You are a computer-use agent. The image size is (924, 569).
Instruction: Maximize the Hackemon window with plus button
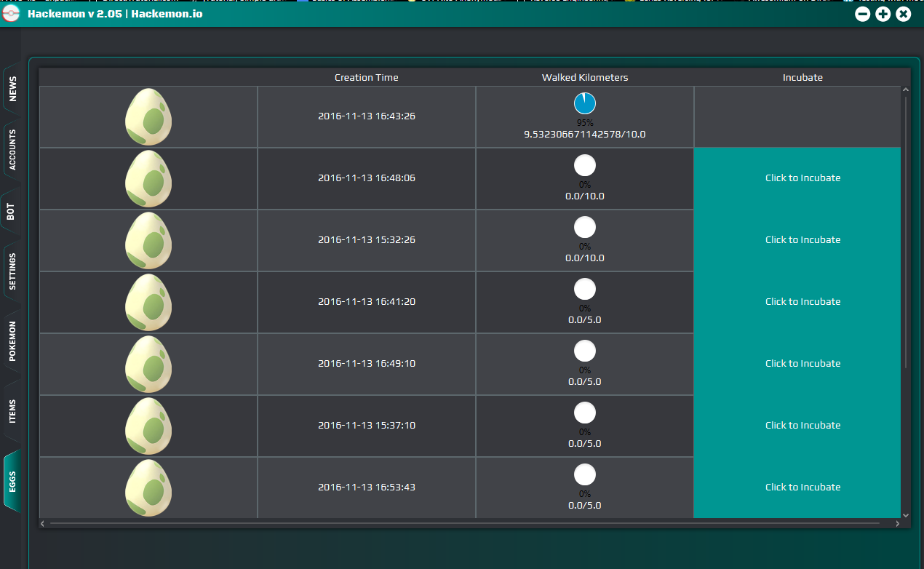click(883, 14)
